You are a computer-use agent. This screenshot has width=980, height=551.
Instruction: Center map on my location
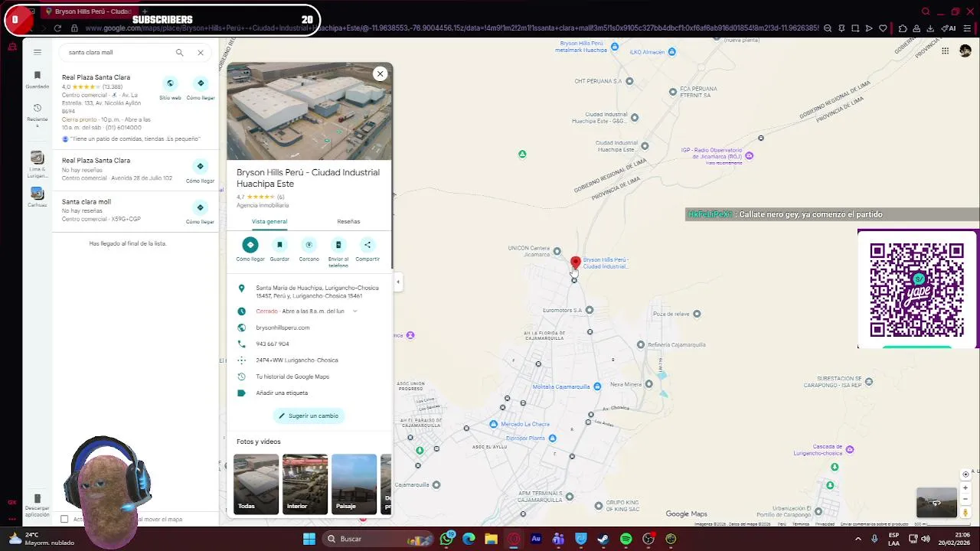(x=965, y=474)
